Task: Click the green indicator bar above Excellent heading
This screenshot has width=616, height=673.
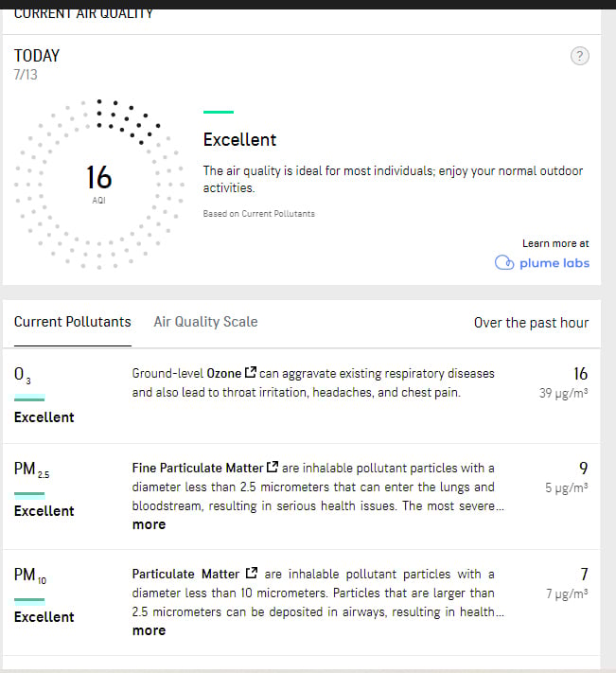Action: coord(219,112)
